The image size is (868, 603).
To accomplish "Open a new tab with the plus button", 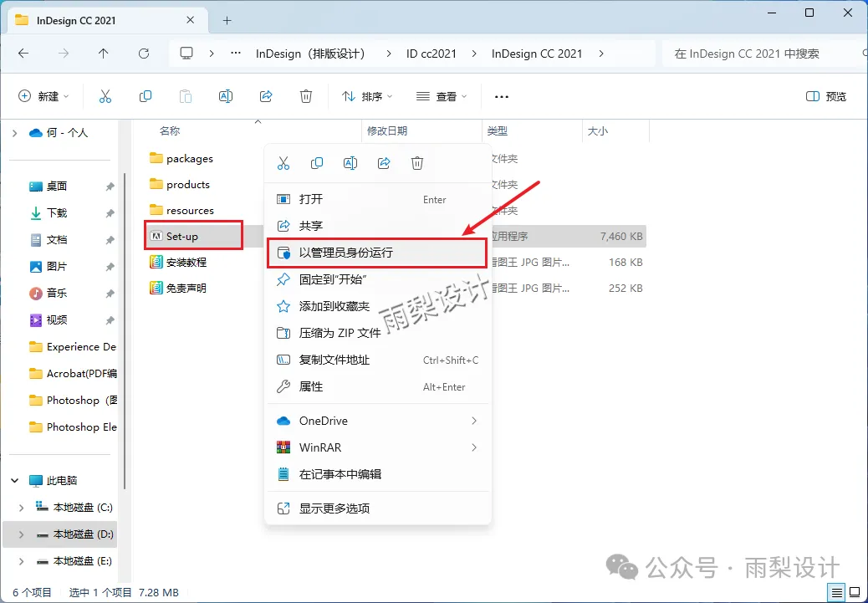I will tap(227, 20).
